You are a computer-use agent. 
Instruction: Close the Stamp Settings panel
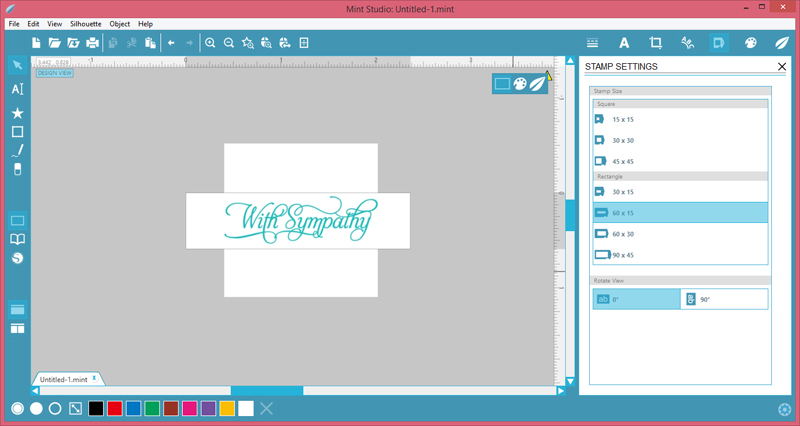click(781, 67)
